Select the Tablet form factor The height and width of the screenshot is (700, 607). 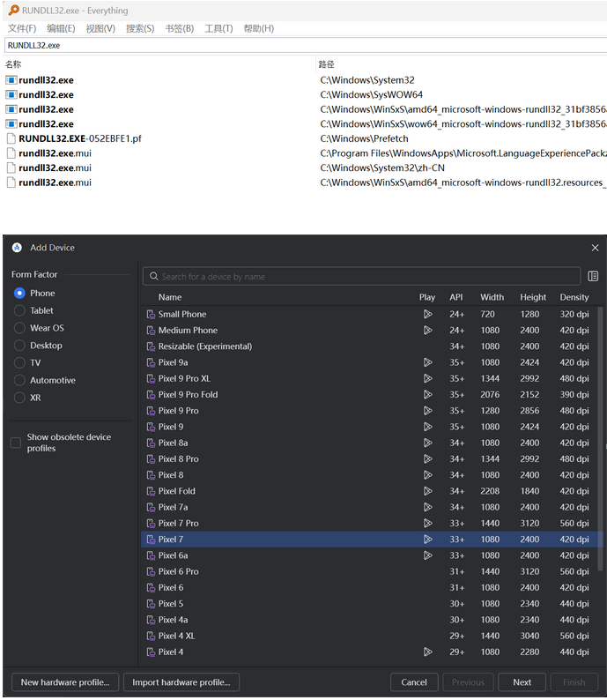pos(20,310)
